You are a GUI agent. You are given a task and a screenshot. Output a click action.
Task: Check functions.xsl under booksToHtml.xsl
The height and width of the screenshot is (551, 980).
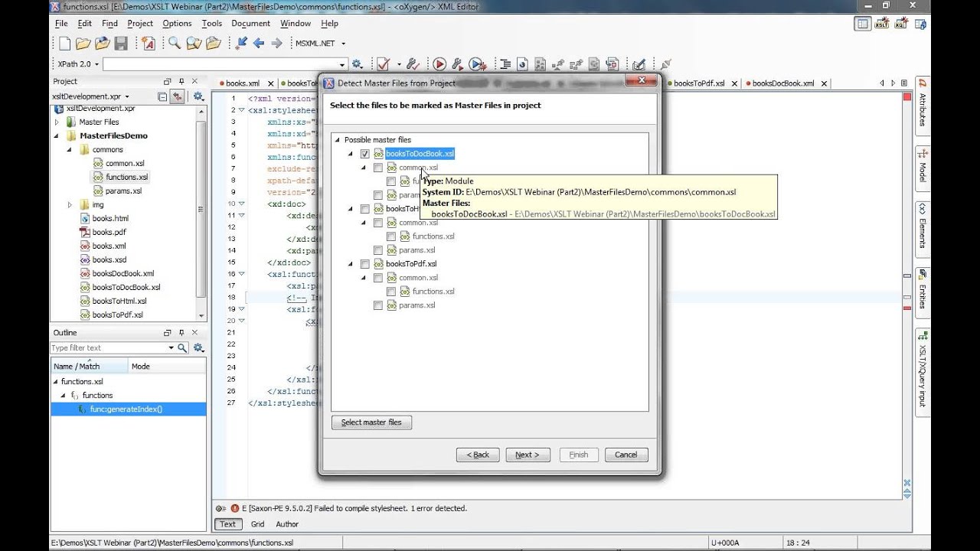point(391,236)
